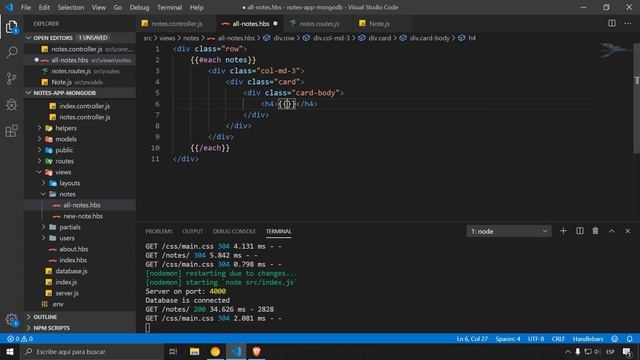
Task: Open errors and warnings status item
Action: pos(20,339)
